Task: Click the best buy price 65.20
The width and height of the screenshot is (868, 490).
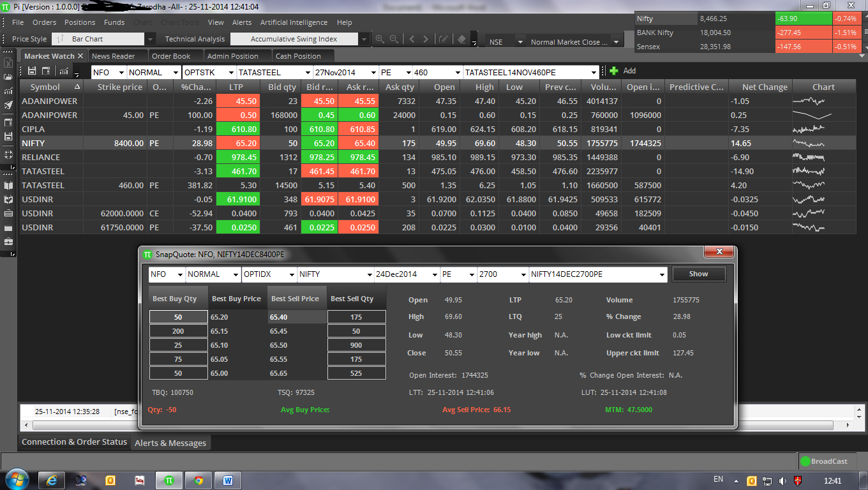Action: click(x=237, y=317)
